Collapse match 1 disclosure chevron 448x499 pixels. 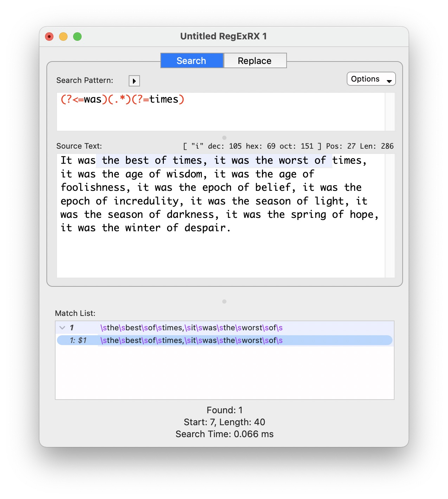(63, 328)
